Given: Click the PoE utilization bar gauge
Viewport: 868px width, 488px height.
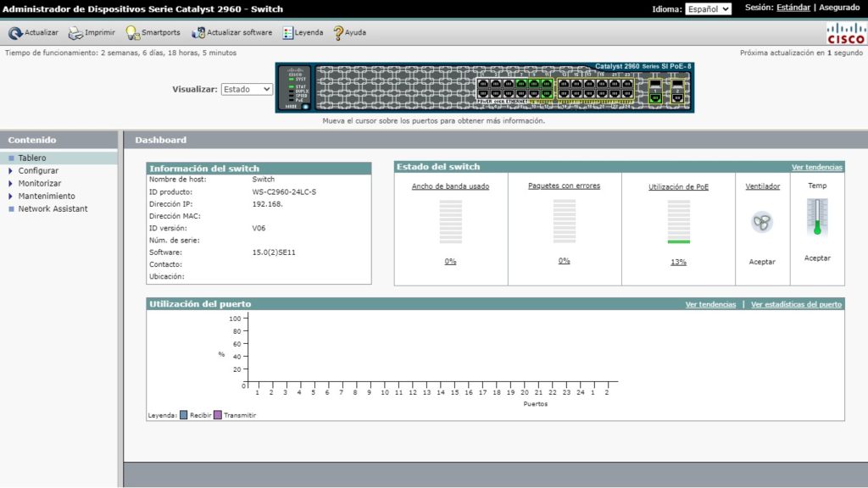Looking at the screenshot, I should point(677,222).
